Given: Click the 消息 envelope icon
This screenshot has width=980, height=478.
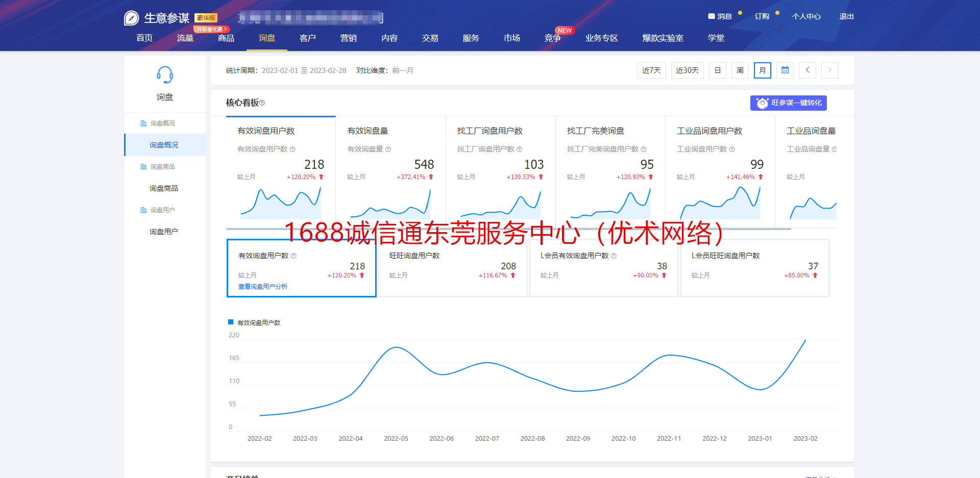Looking at the screenshot, I should (711, 16).
